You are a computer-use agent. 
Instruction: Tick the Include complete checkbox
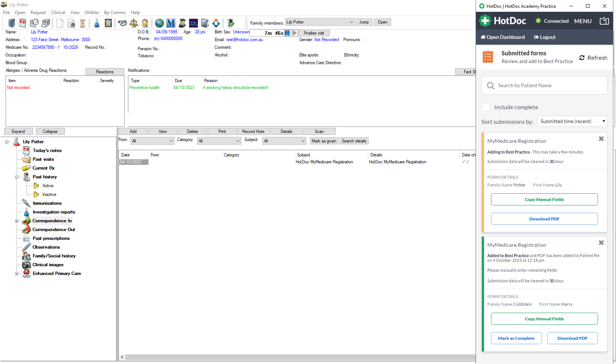(486, 107)
